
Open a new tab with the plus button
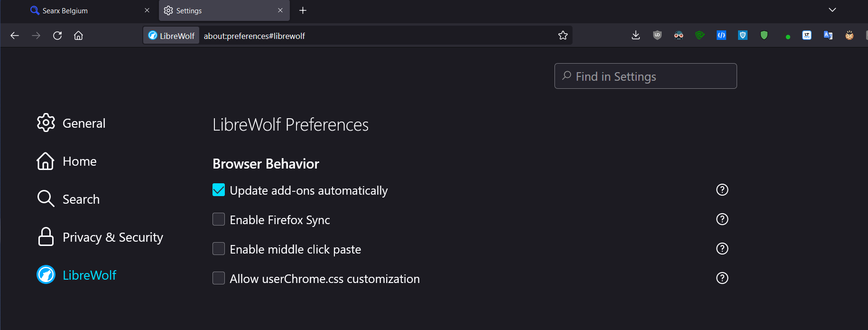point(303,10)
